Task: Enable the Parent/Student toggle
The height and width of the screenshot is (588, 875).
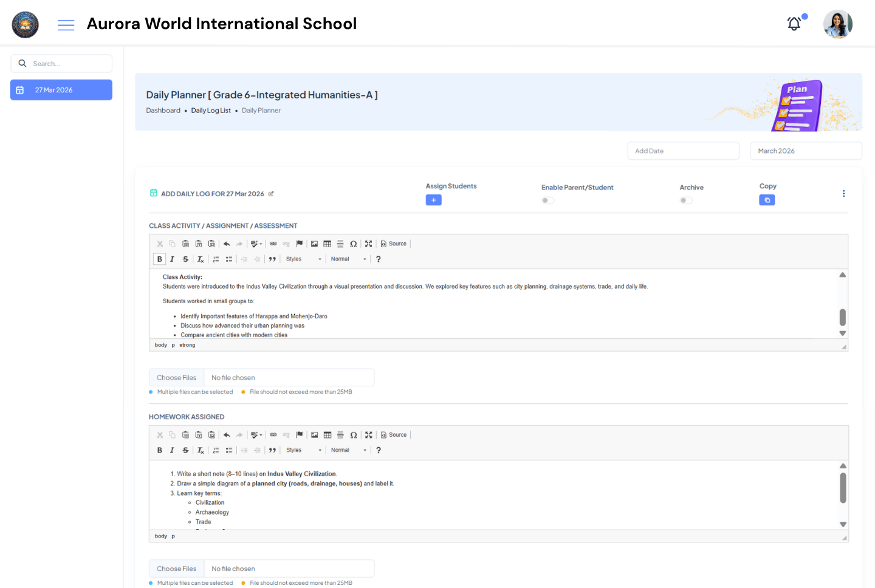Action: coord(547,200)
